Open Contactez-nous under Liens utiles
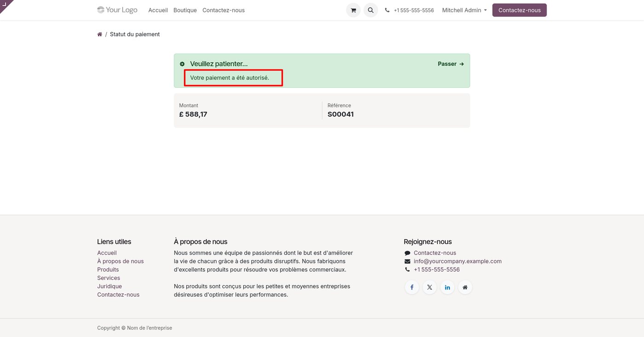 (x=118, y=295)
